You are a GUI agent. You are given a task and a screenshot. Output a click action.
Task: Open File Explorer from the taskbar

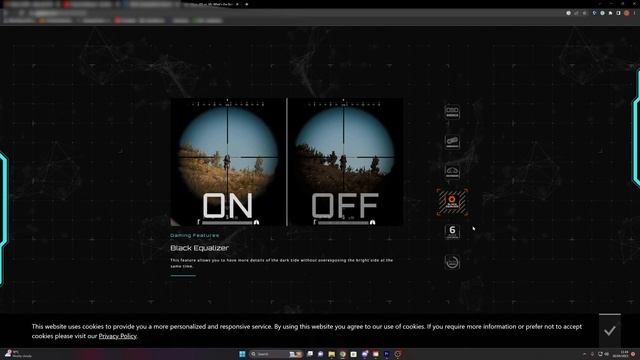331,354
